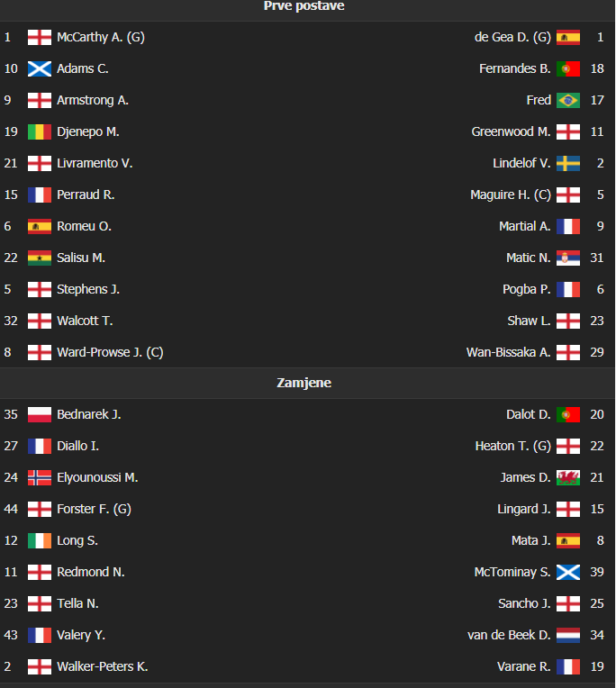Click the Prve postave section header
This screenshot has width=616, height=688.
[x=304, y=5]
